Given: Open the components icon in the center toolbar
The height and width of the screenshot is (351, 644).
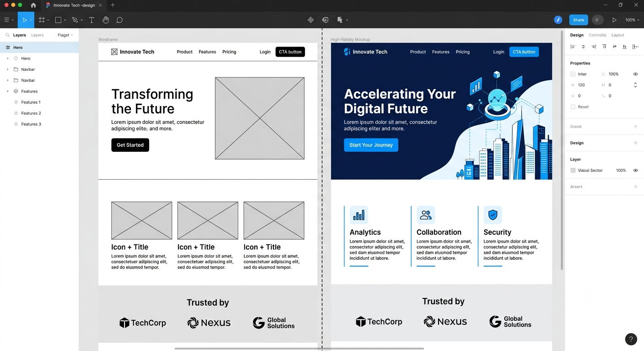Looking at the screenshot, I should [x=311, y=20].
